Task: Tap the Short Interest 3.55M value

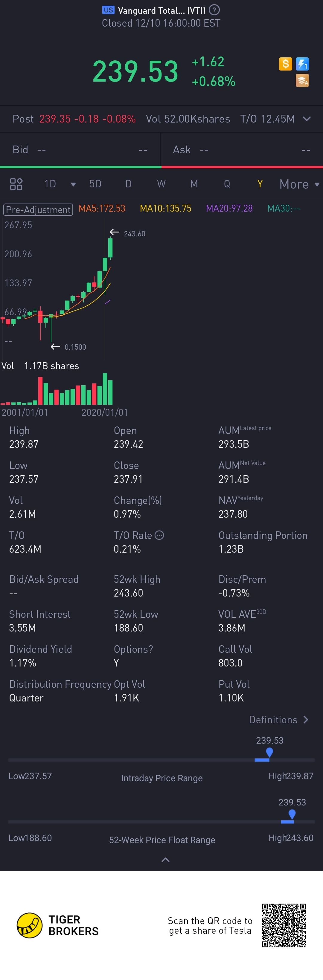Action: [x=22, y=628]
